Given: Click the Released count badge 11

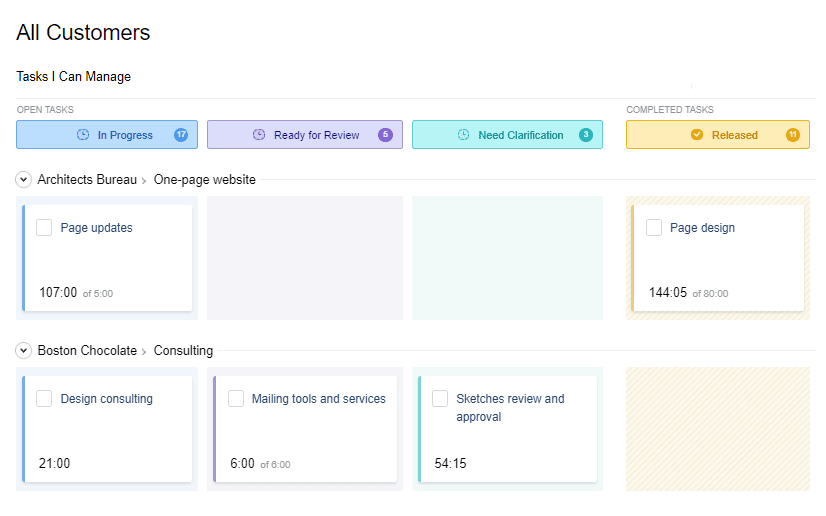Looking at the screenshot, I should [x=793, y=135].
